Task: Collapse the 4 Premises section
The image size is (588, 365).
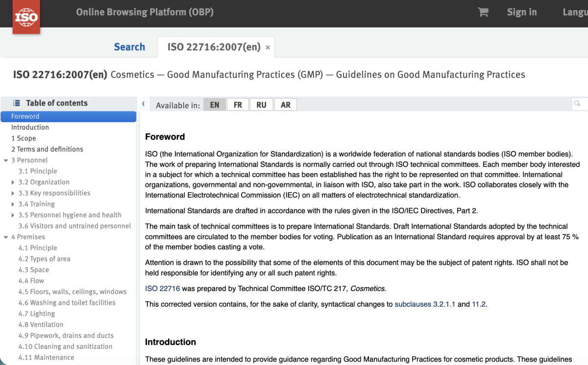Action: coord(6,237)
